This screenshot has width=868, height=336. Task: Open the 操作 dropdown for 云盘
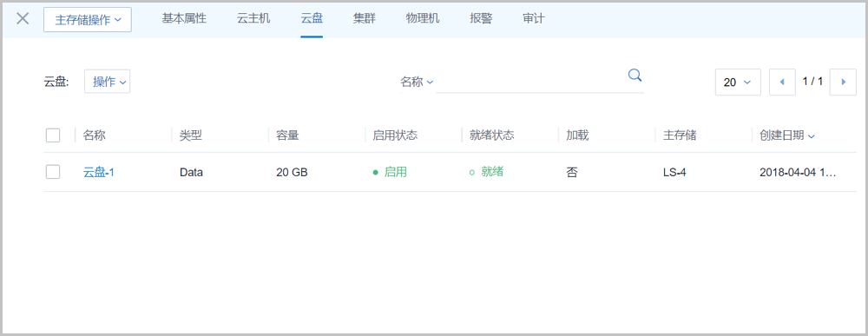pyautogui.click(x=108, y=82)
